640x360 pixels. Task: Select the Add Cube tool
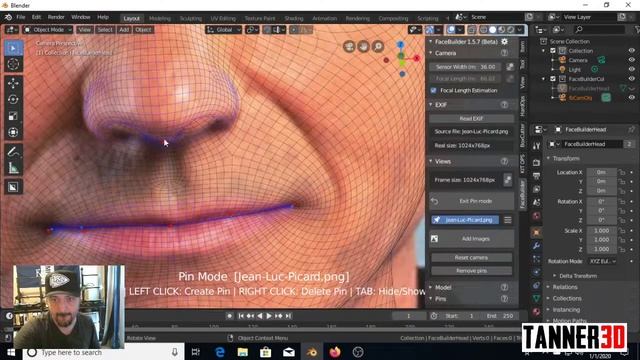pos(13,187)
